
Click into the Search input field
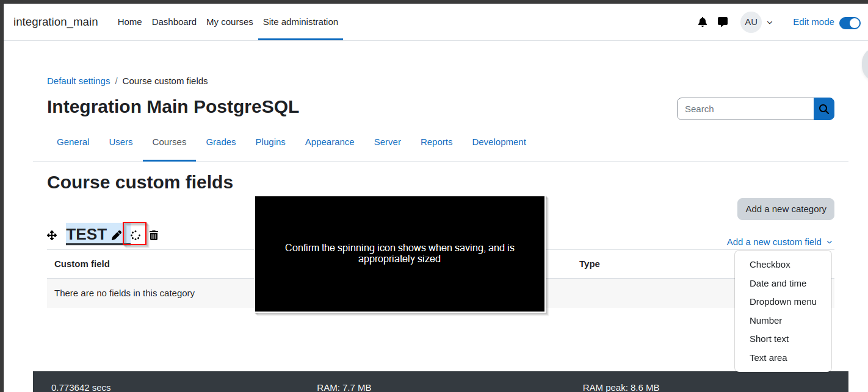click(745, 109)
